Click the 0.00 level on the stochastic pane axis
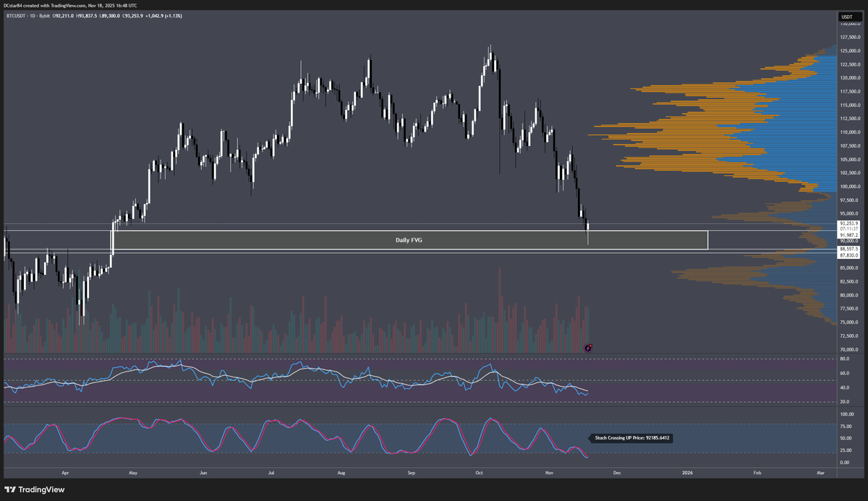The width and height of the screenshot is (868, 501). 845,463
